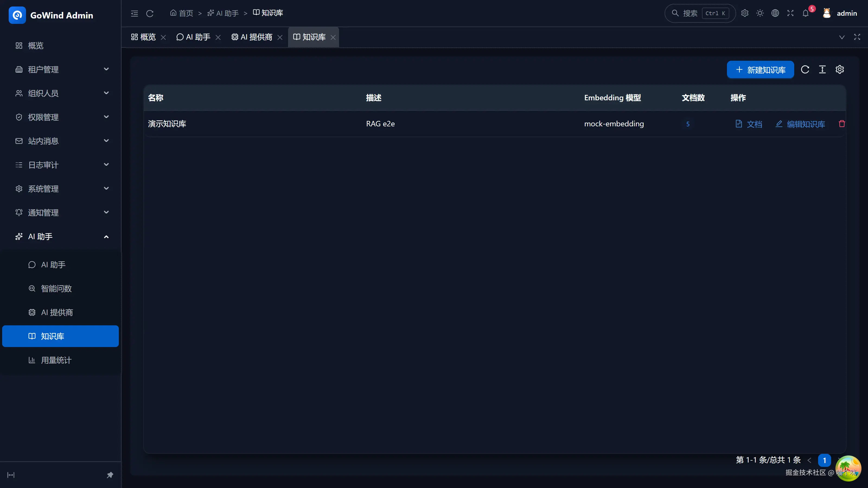Click the search box with Ctrl K

pos(700,13)
